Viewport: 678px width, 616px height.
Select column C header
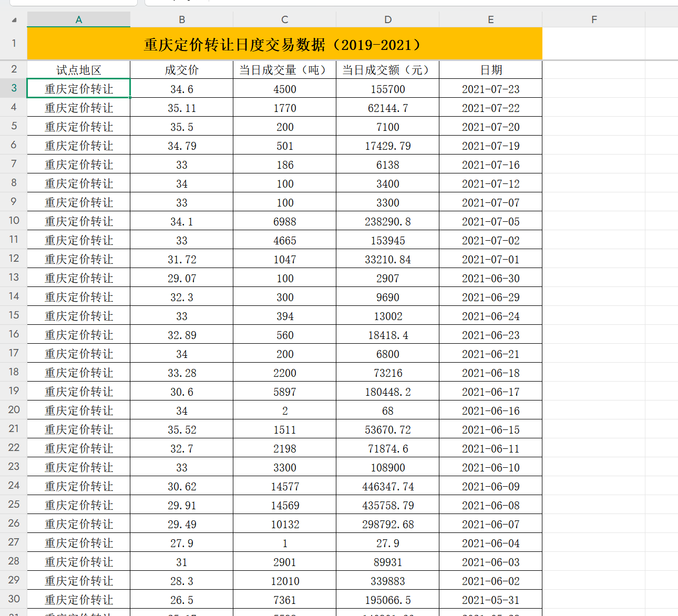[x=285, y=19]
